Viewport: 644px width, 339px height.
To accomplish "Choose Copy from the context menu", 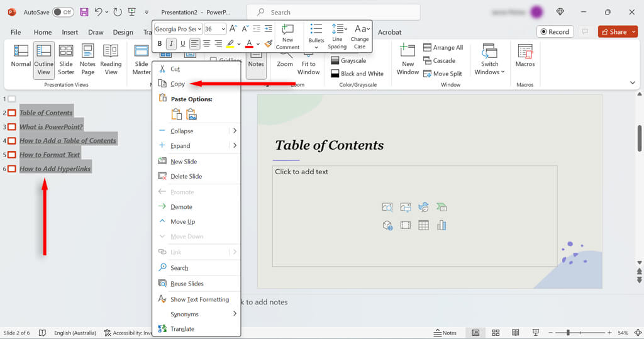I will coord(177,84).
